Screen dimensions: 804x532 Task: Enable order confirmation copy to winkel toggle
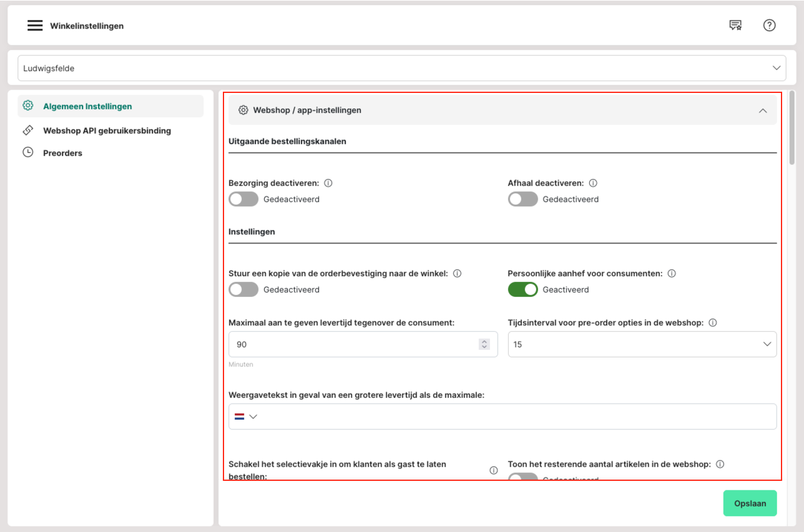243,289
